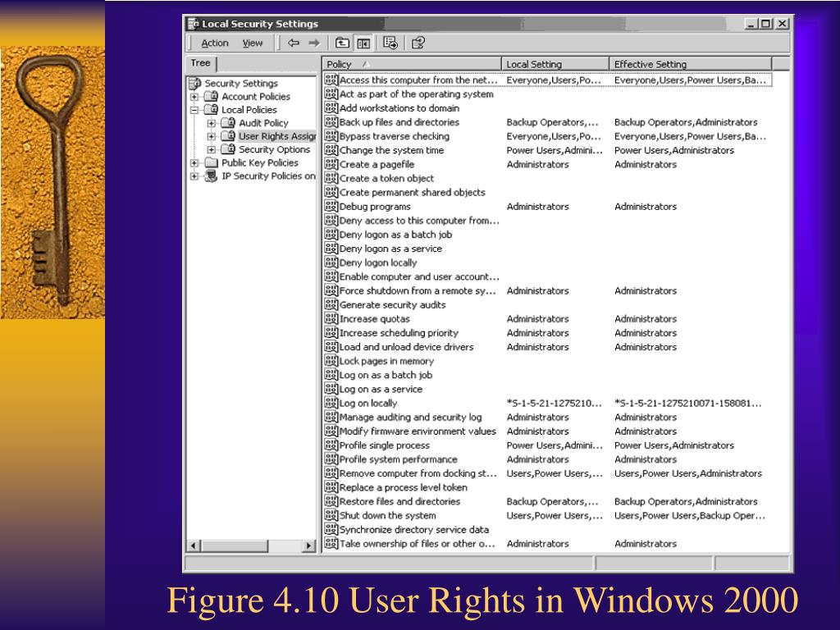The image size is (840, 630).
Task: Click the tree pane left scroll arrow
Action: point(194,546)
